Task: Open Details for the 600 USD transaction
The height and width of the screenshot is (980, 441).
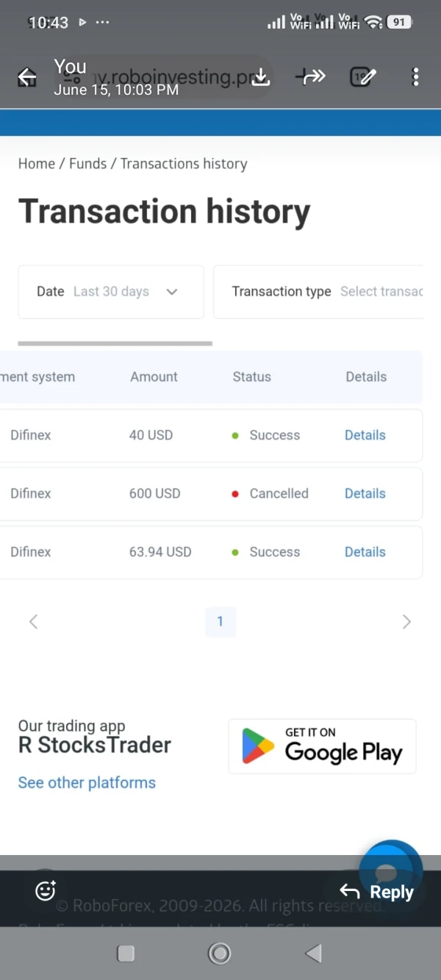Action: (x=365, y=493)
